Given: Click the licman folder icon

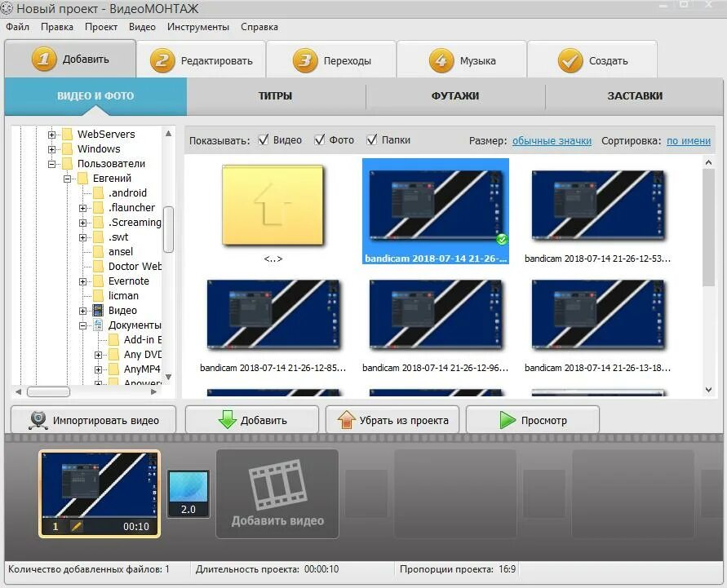Looking at the screenshot, I should (x=98, y=295).
